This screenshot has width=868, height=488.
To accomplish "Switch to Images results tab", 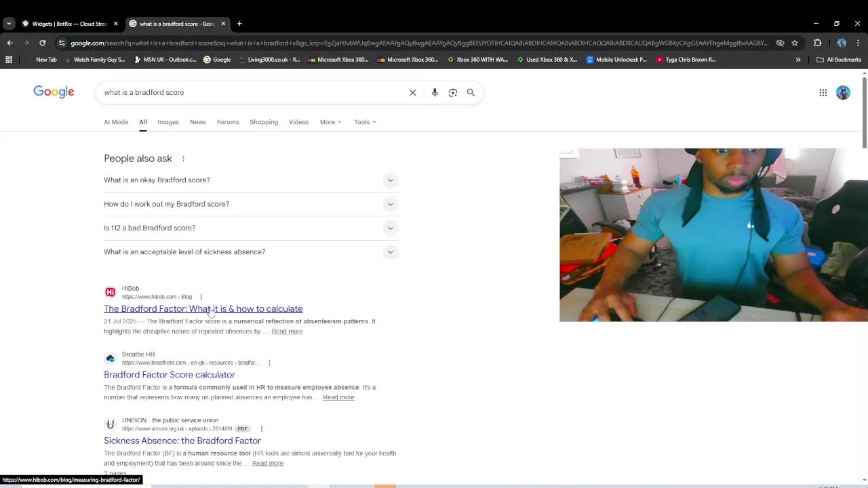I will pyautogui.click(x=168, y=122).
